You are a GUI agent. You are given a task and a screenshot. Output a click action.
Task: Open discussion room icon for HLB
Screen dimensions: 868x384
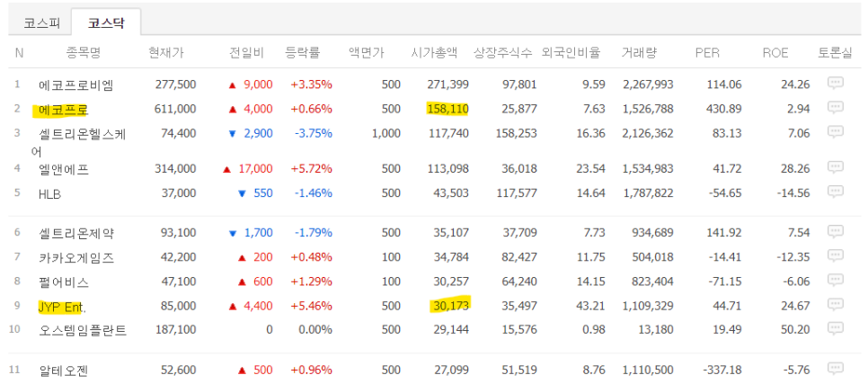835,192
